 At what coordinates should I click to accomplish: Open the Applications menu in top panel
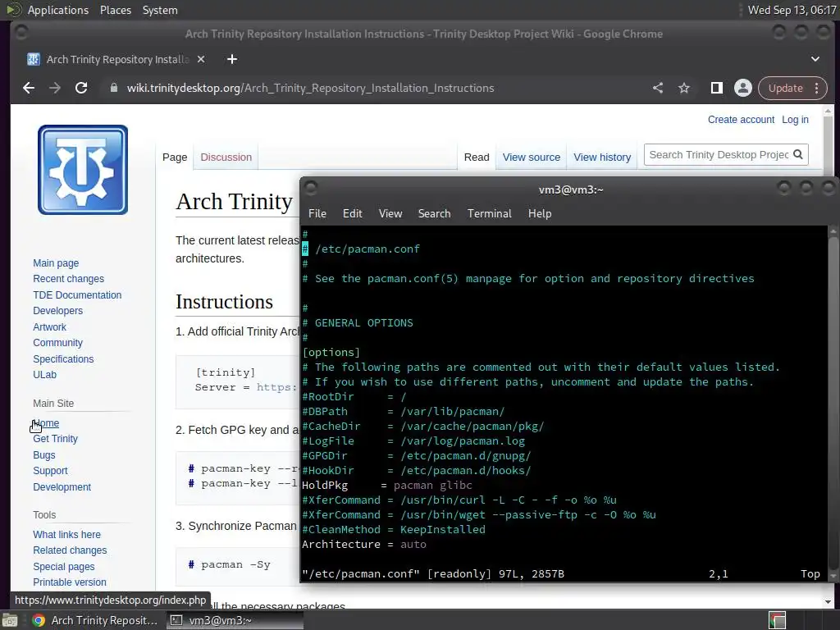tap(58, 10)
